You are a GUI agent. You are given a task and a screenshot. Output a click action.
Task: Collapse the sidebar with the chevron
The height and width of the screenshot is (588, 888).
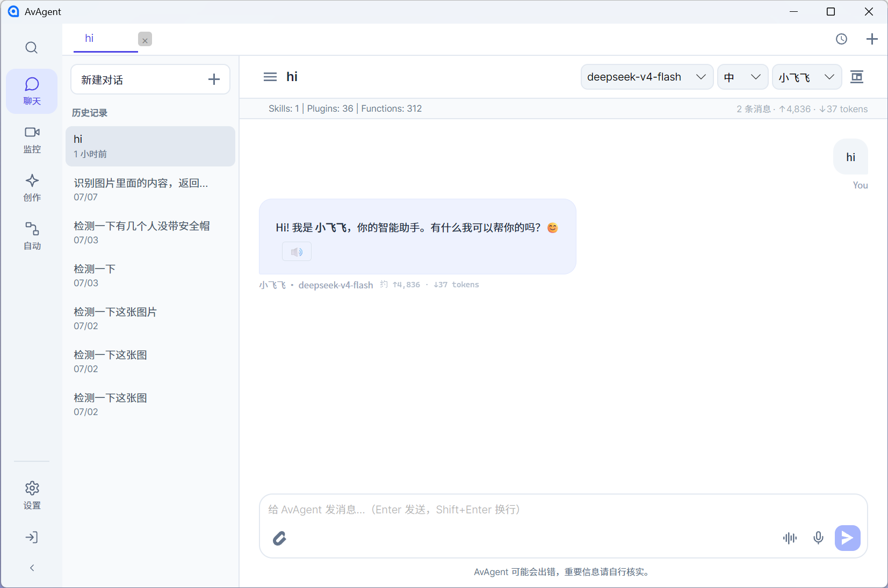(32, 568)
